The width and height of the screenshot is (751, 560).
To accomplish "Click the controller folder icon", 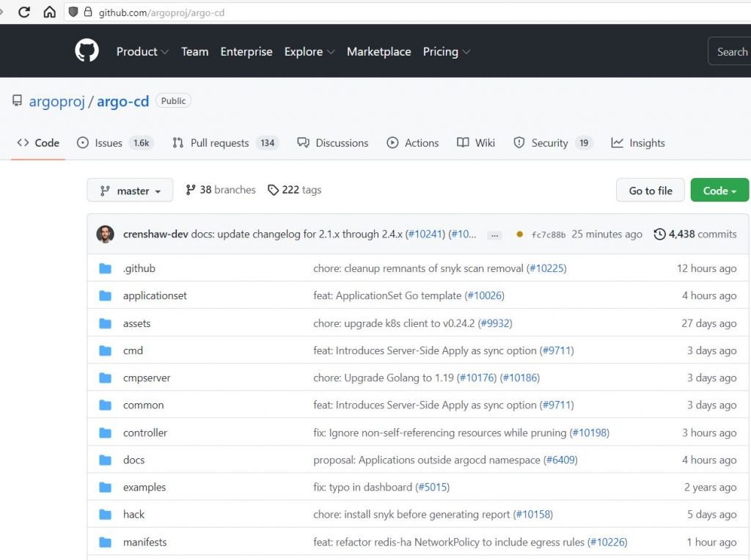I will tap(105, 433).
